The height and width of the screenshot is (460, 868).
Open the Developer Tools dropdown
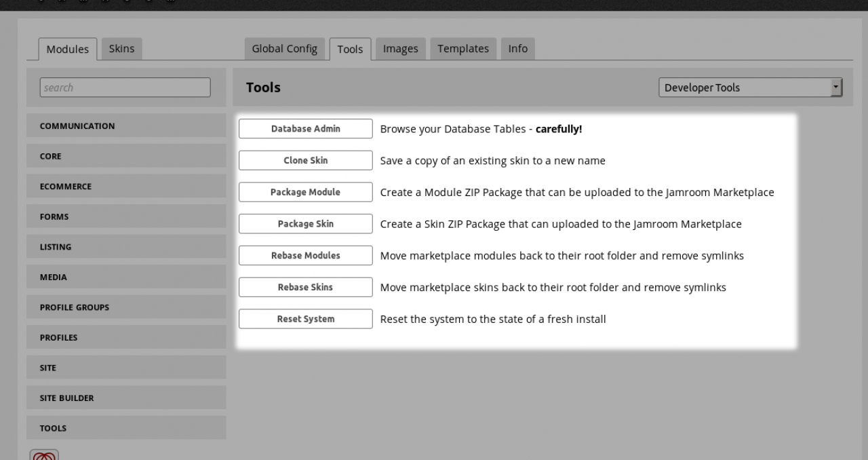(x=750, y=88)
